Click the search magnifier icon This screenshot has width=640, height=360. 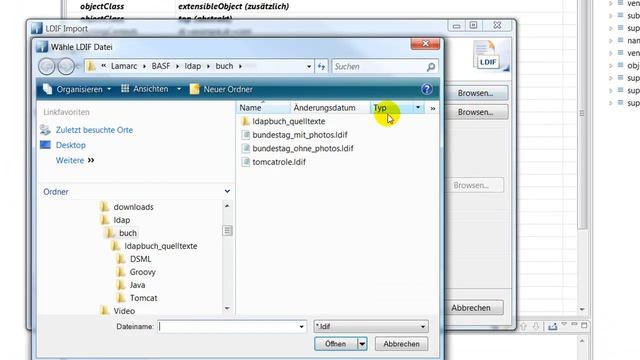(x=431, y=67)
